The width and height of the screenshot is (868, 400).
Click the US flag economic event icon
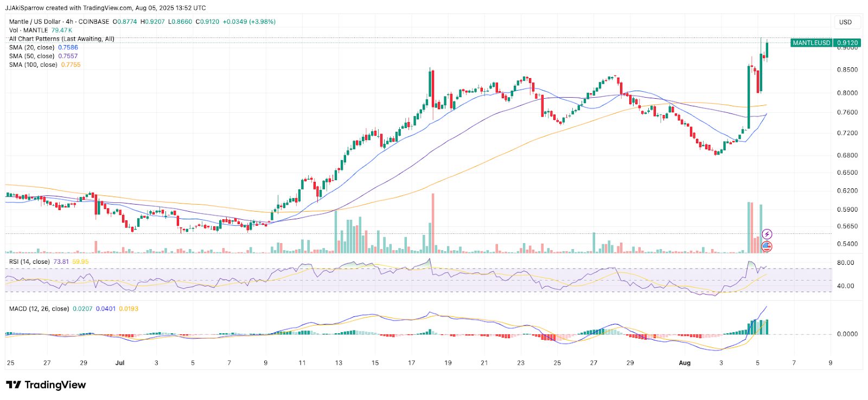[x=767, y=246]
